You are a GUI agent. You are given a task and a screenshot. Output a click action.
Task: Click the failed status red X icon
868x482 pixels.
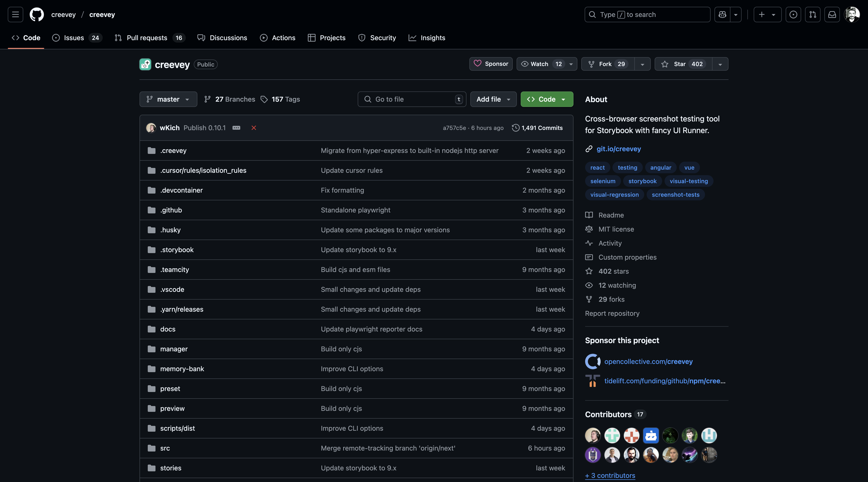click(x=254, y=128)
